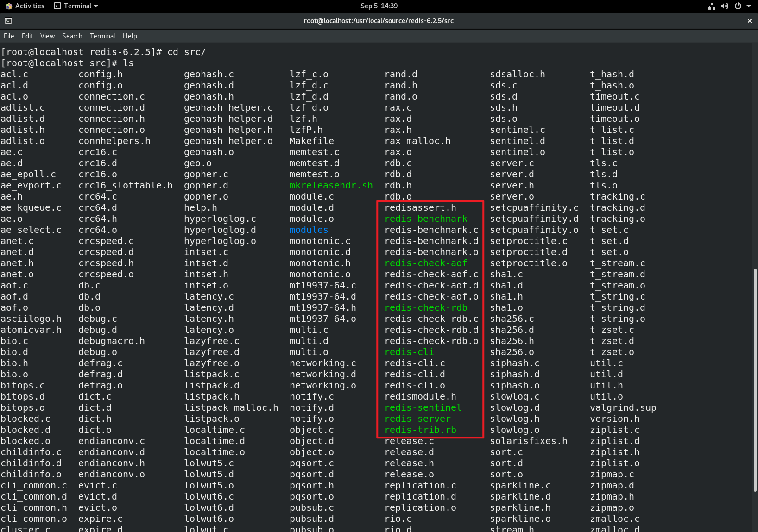Click the connhelpers.h filename

[x=114, y=141]
